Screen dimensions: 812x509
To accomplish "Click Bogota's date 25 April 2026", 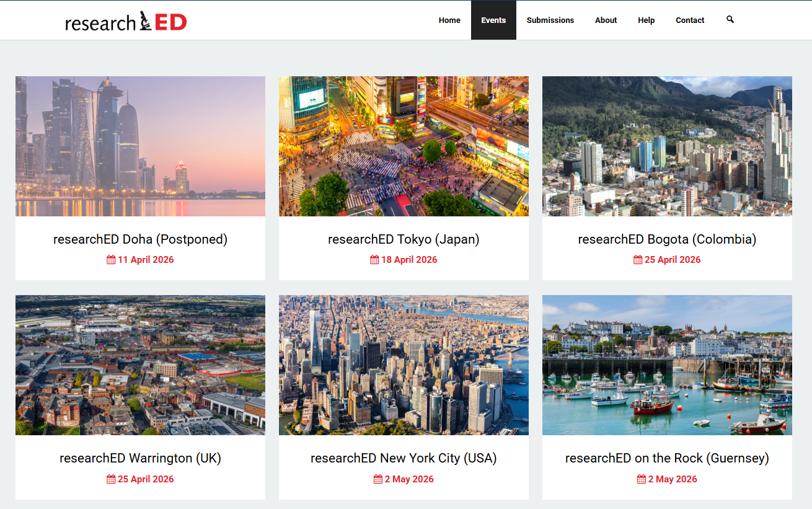I will (673, 260).
